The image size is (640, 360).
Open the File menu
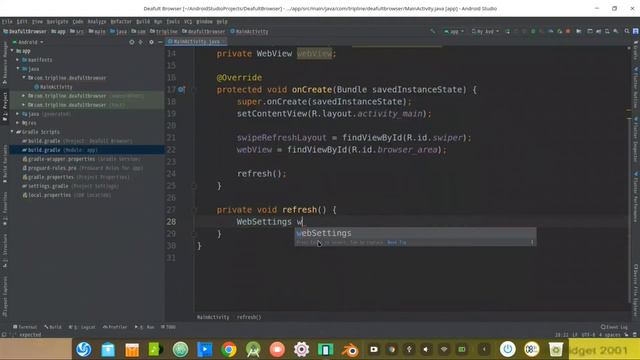pyautogui.click(x=7, y=22)
